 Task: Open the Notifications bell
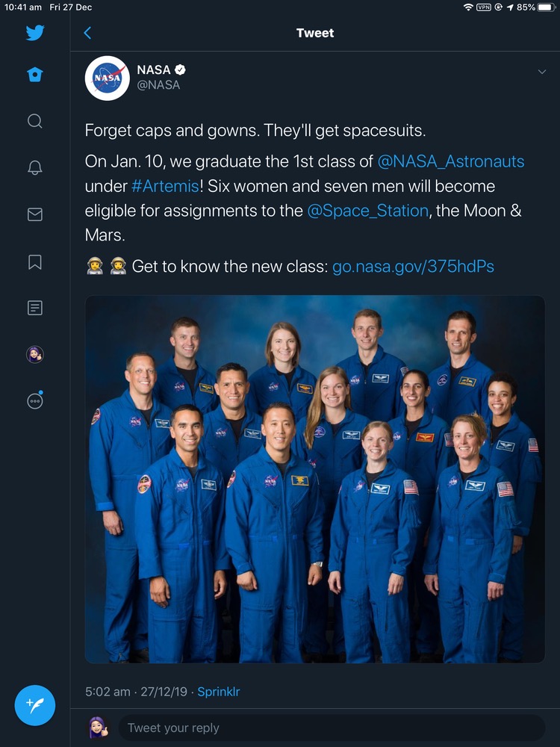pyautogui.click(x=34, y=168)
